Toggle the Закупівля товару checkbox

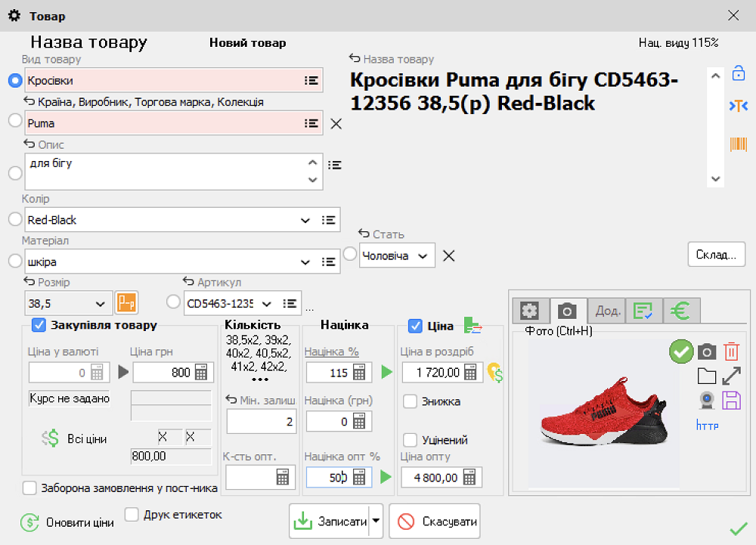(39, 325)
